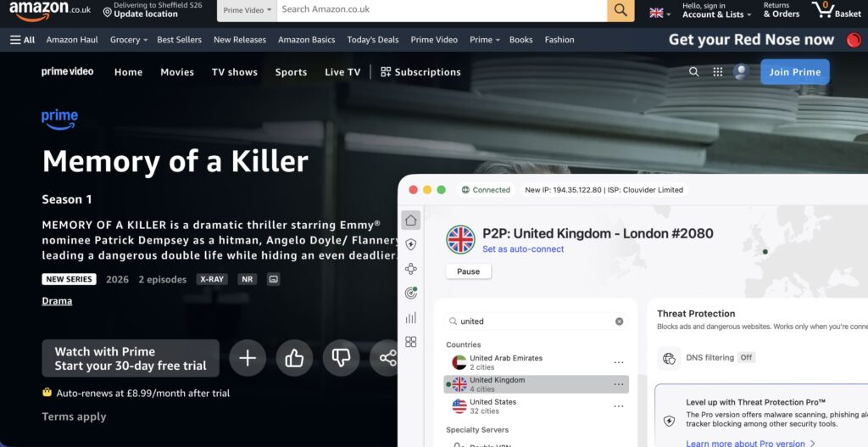Select United Kingdom in countries list
The image size is (868, 447).
tap(536, 384)
